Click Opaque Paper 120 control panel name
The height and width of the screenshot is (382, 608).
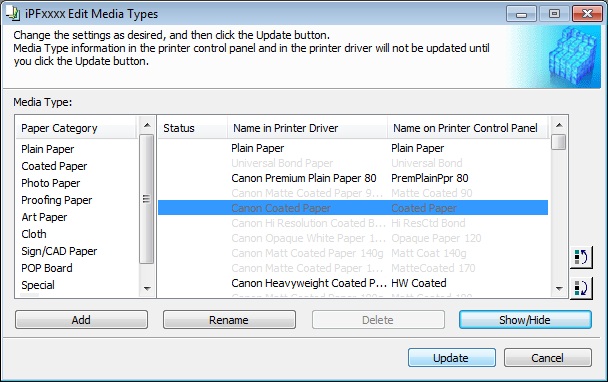coord(436,238)
